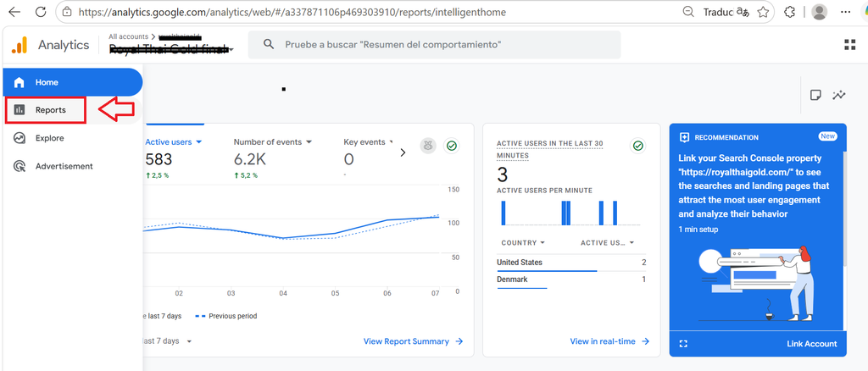Screen dimensions: 868x371
Task: Click the Analytics product name
Action: (x=63, y=45)
